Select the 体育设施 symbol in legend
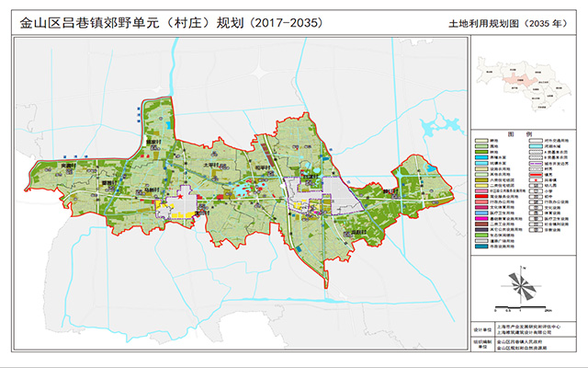The image size is (588, 368). [x=536, y=213]
